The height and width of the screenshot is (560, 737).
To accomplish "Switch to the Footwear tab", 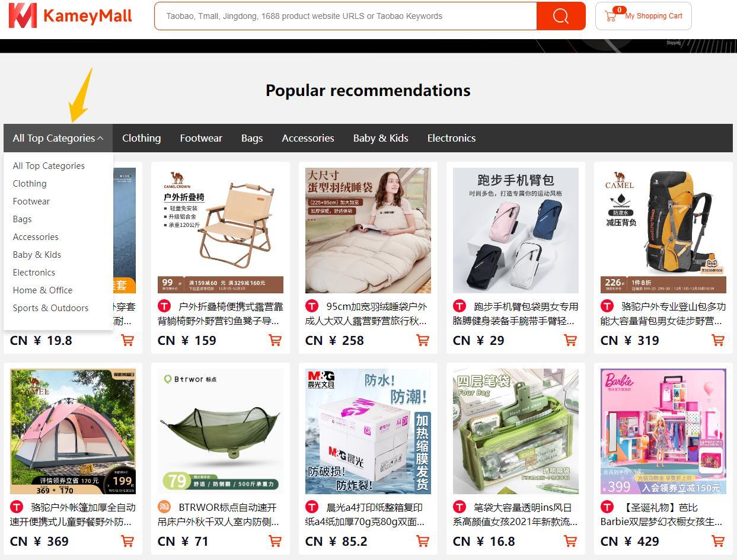I will coord(201,138).
